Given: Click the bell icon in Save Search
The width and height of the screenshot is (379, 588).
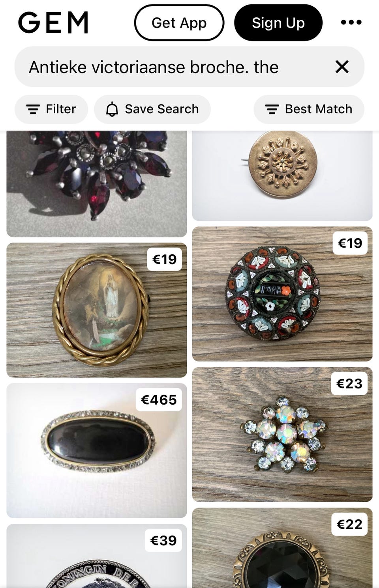Looking at the screenshot, I should click(112, 109).
